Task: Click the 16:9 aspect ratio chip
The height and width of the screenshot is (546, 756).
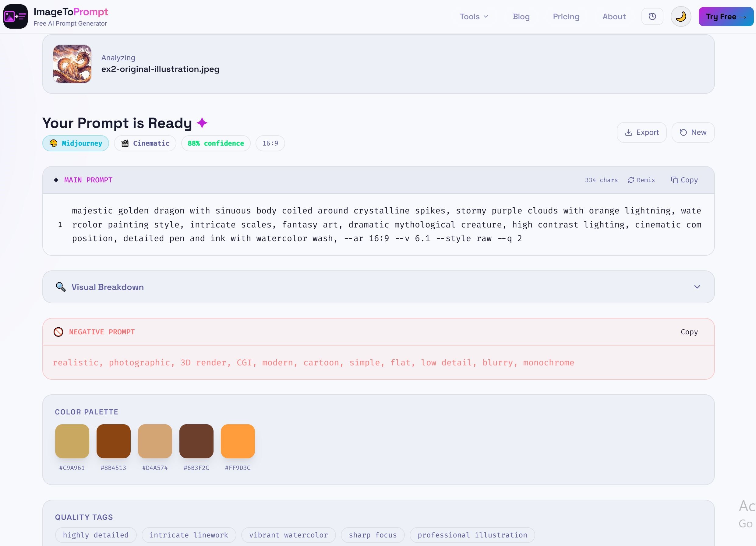Action: pos(270,143)
